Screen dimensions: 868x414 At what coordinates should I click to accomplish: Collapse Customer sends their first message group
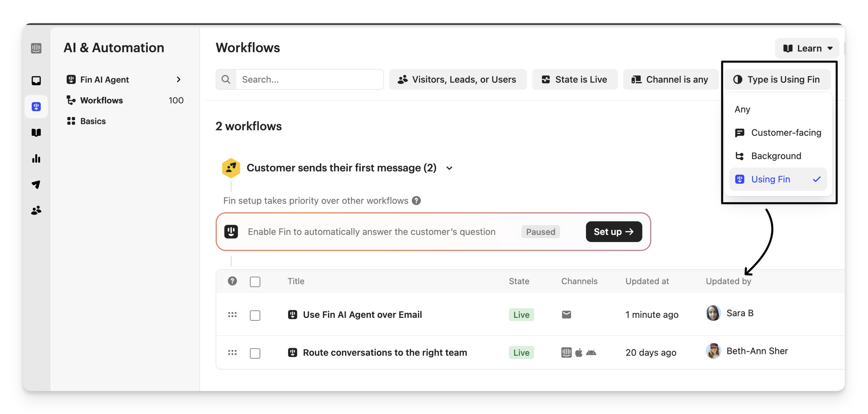click(x=449, y=168)
